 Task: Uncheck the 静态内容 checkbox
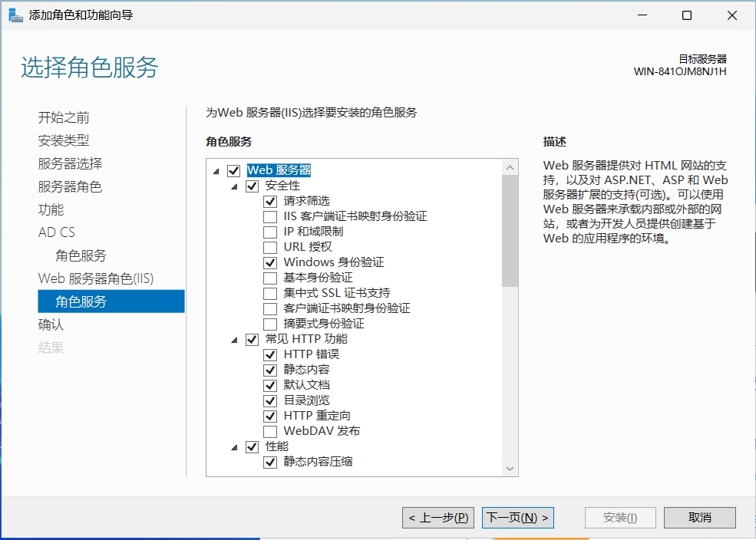(x=270, y=370)
